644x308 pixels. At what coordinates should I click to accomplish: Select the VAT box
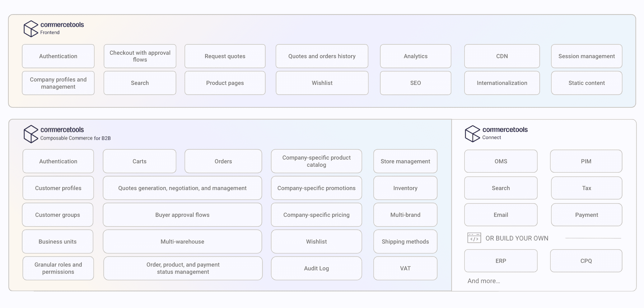[x=405, y=268]
